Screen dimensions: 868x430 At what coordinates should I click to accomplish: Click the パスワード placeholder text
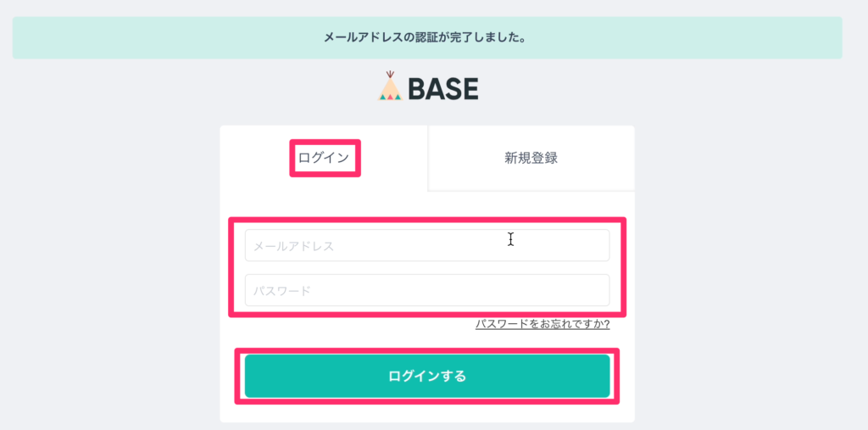pyautogui.click(x=283, y=290)
